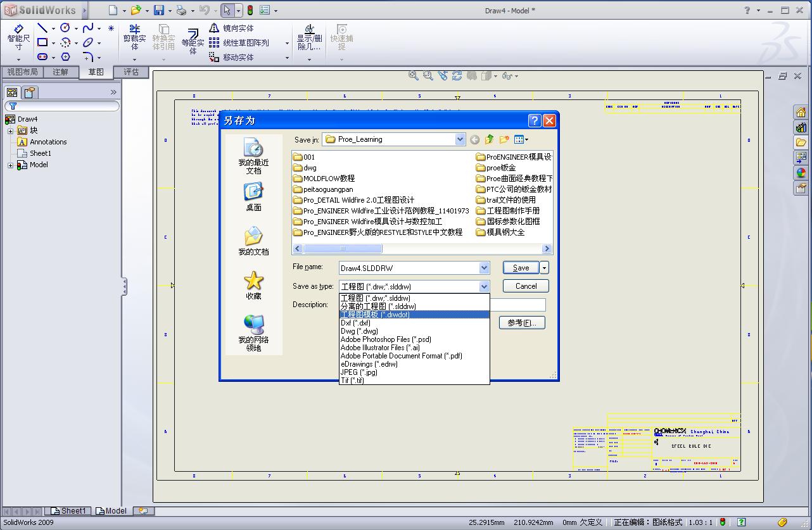Open the SolidWorks Resources home pane
Image resolution: width=812 pixels, height=530 pixels.
pos(801,112)
